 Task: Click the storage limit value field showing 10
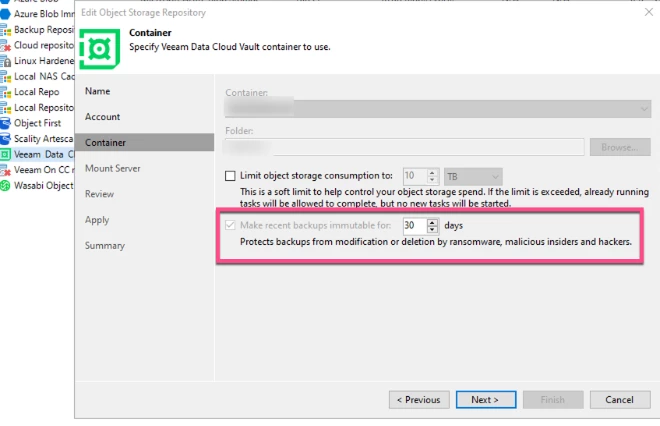[415, 176]
